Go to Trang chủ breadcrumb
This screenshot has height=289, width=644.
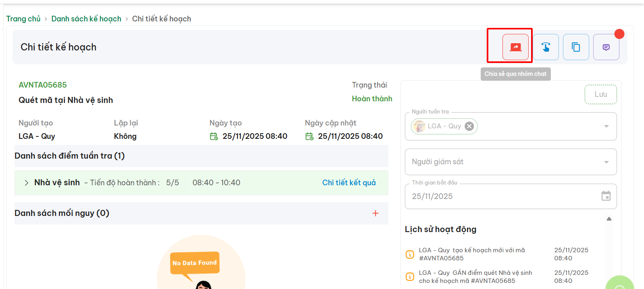coord(23,19)
